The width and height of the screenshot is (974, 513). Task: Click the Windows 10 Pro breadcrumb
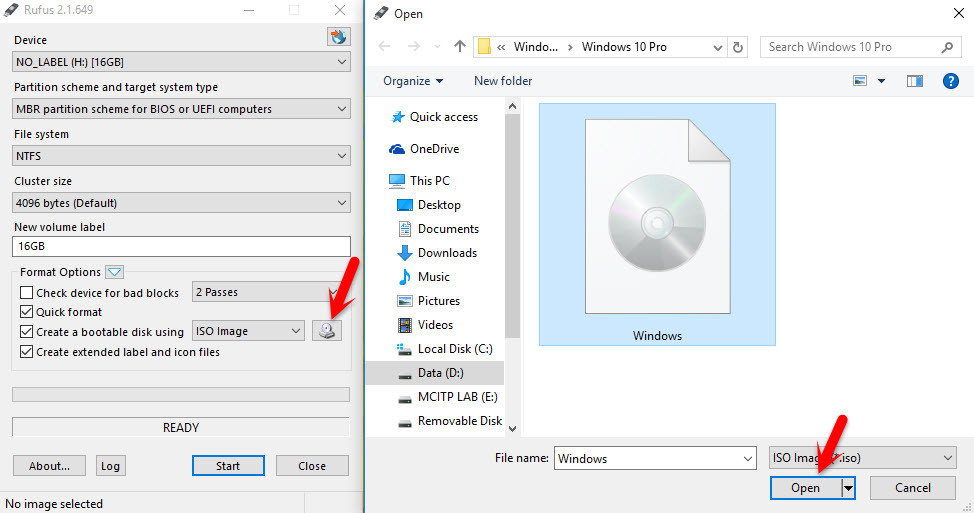(624, 47)
